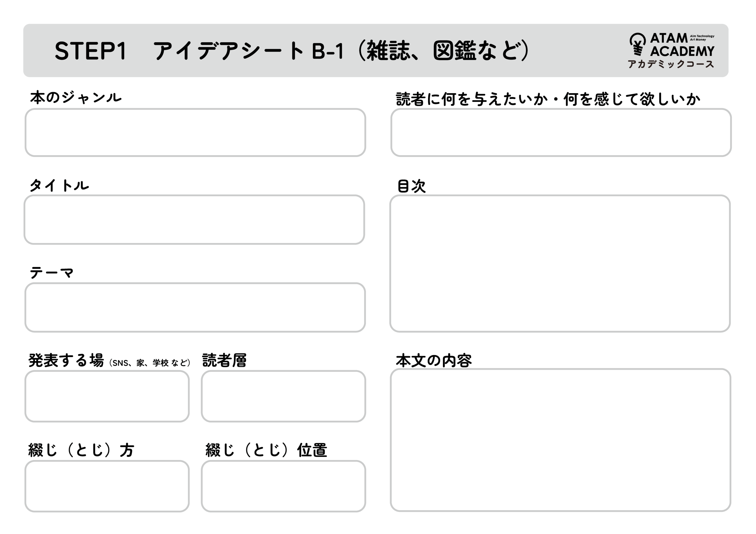Viewport: 756px width, 534px height.
Task: Click the 本のジャンル input box
Action: pos(195,132)
